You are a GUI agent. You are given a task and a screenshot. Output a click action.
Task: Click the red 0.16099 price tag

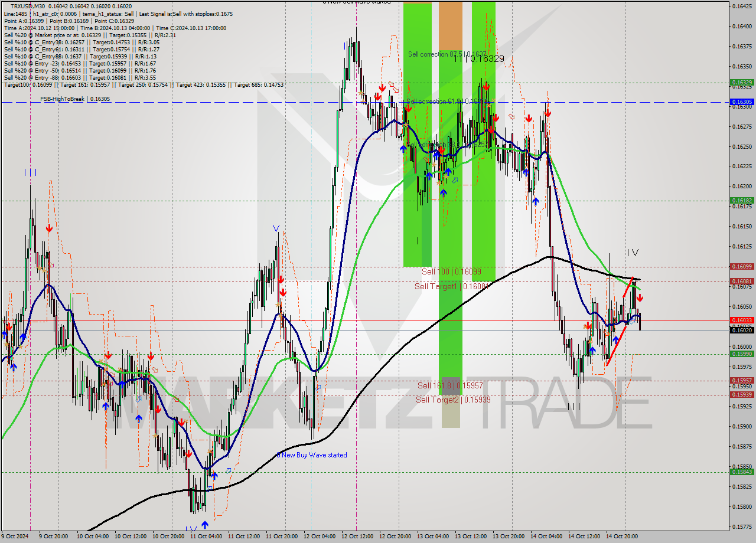coord(742,267)
